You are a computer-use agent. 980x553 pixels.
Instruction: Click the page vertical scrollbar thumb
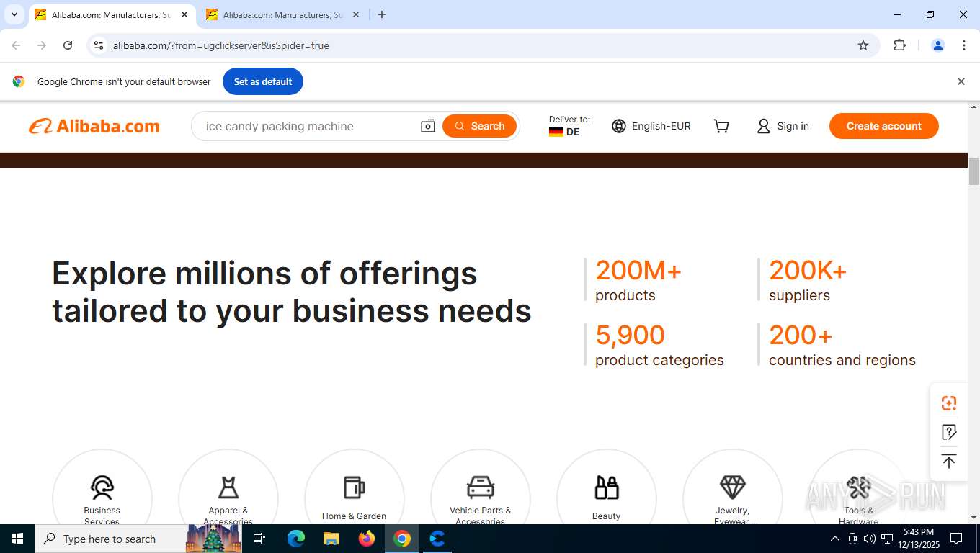click(x=974, y=170)
